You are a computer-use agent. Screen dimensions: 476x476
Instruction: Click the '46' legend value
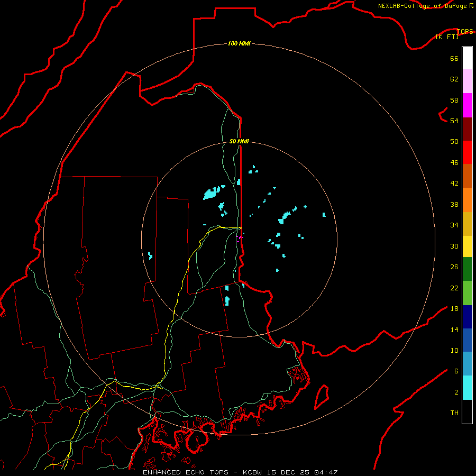tap(454, 162)
